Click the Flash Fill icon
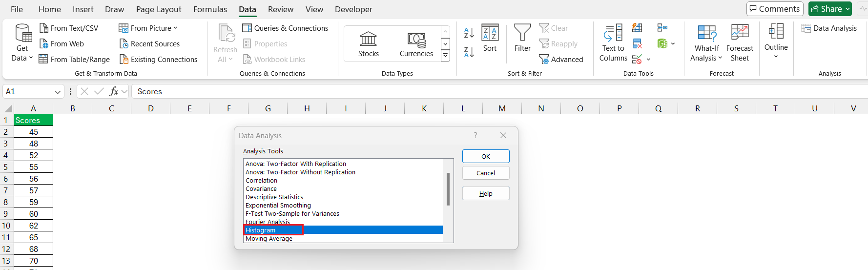 point(637,28)
